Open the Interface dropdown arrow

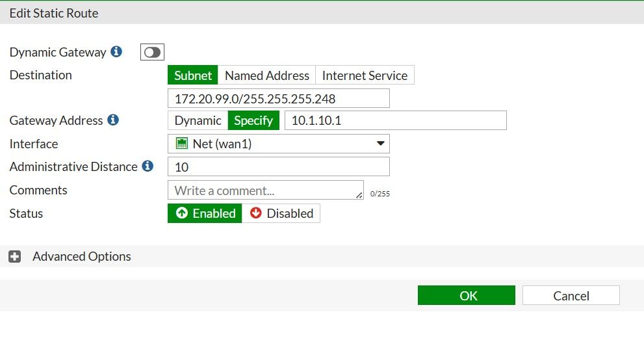coord(381,144)
